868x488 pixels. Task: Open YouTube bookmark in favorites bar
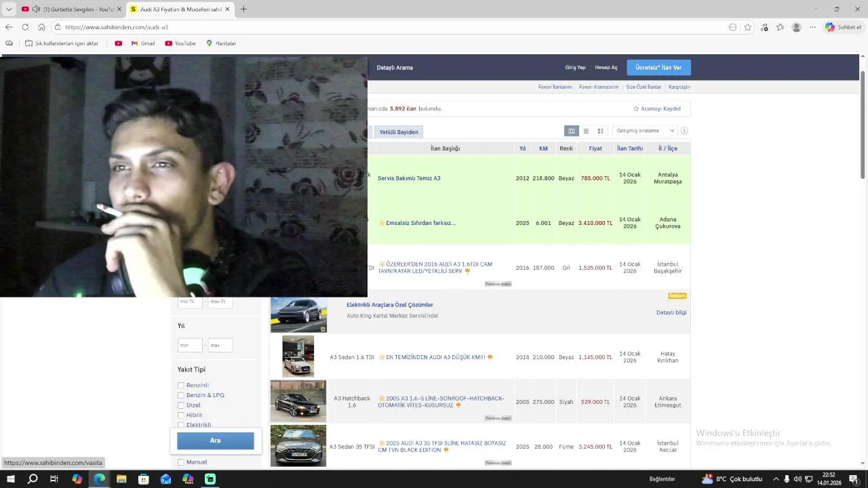[x=180, y=43]
